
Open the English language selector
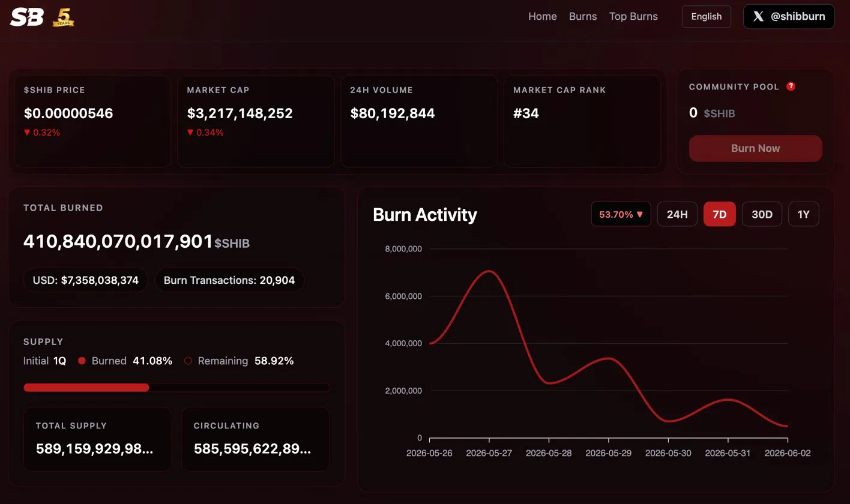point(707,17)
